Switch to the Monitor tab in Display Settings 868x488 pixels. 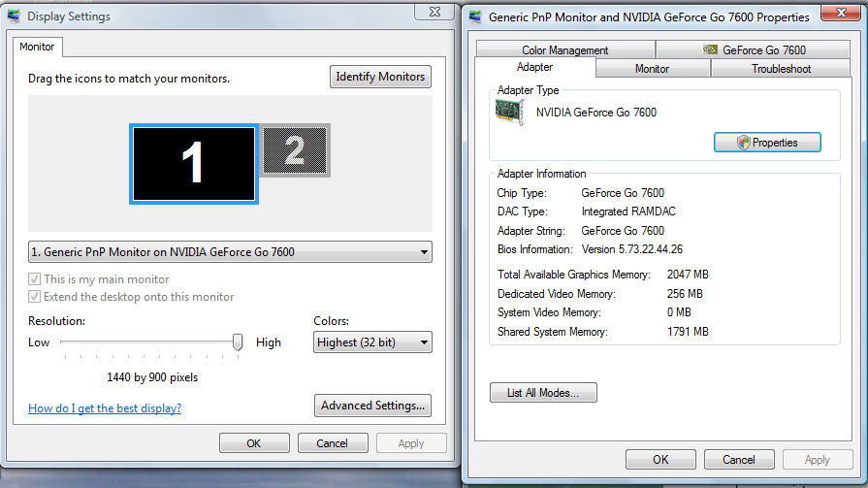[x=37, y=48]
